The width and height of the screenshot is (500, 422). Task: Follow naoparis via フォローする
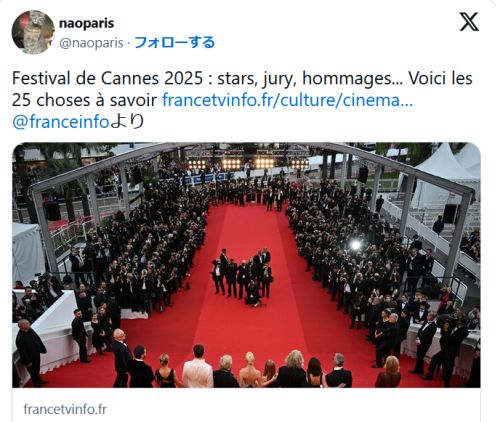tap(175, 43)
